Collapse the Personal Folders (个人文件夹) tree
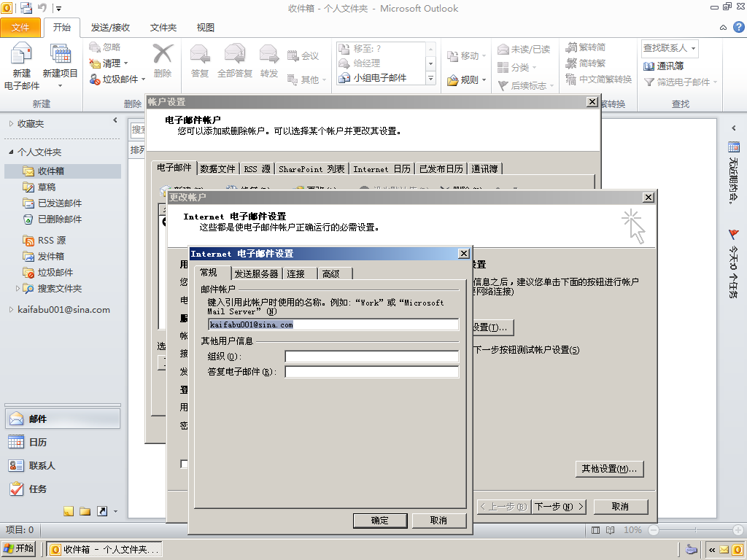This screenshot has width=747, height=560. click(x=12, y=152)
